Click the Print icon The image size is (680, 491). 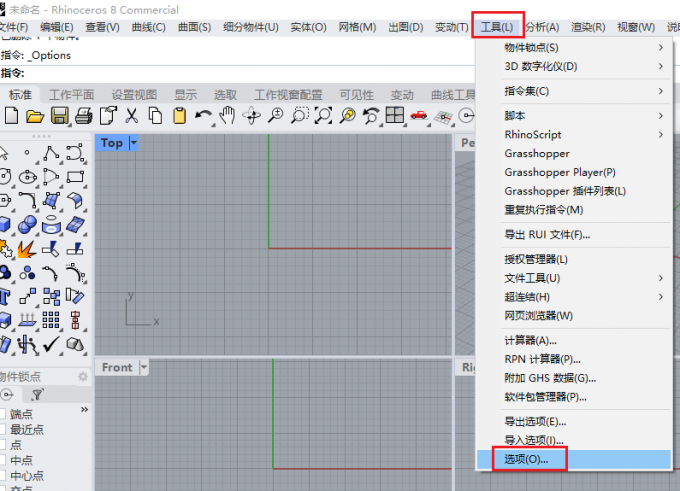pyautogui.click(x=84, y=116)
